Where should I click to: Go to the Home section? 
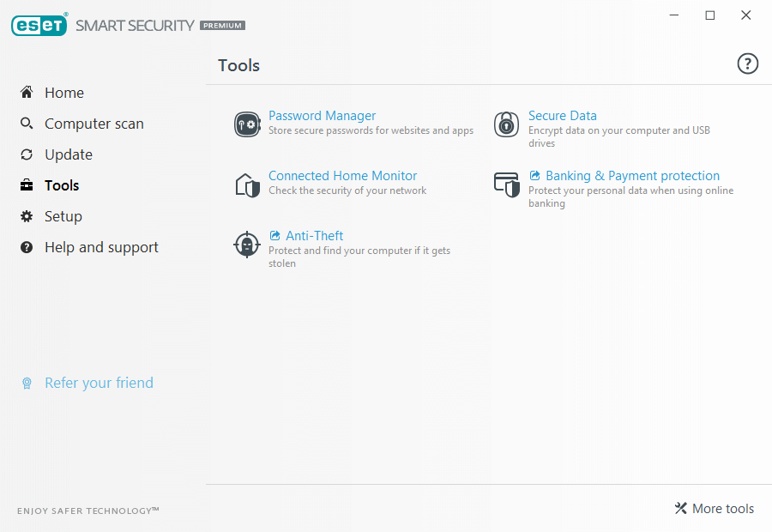point(64,93)
